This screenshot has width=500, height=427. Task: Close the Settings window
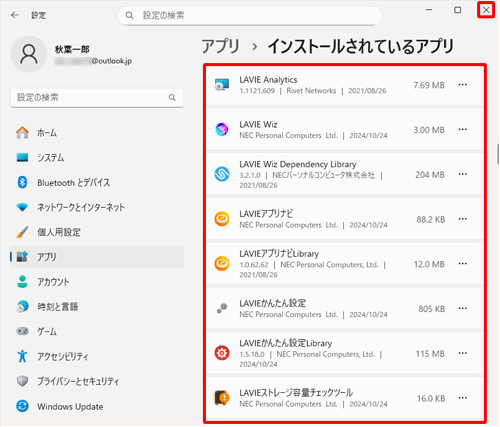pyautogui.click(x=486, y=10)
